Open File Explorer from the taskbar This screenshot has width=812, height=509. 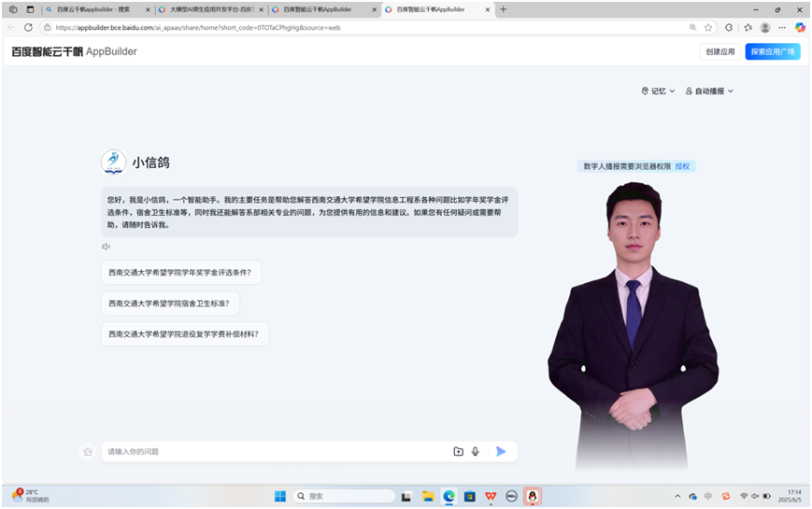tap(428, 496)
